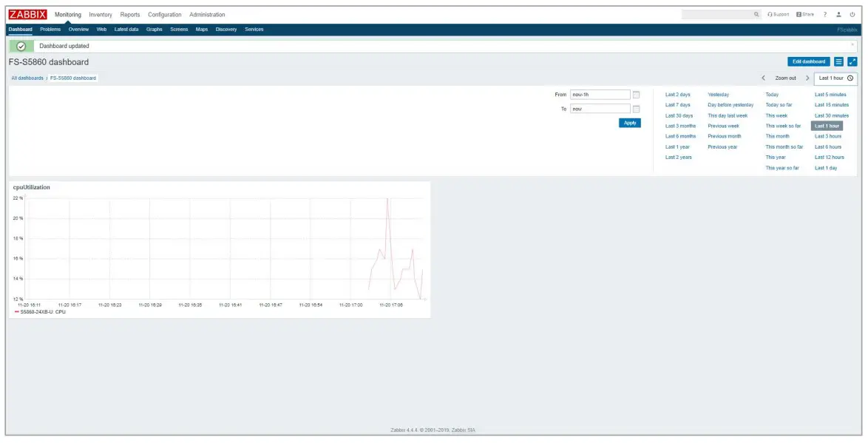Select Last 1 year range
The image size is (868, 443).
(677, 146)
